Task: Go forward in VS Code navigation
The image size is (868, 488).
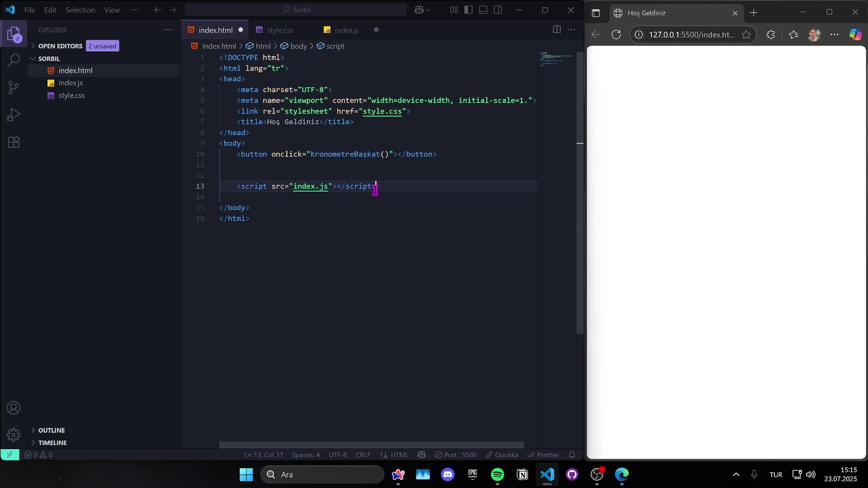Action: 172,10
